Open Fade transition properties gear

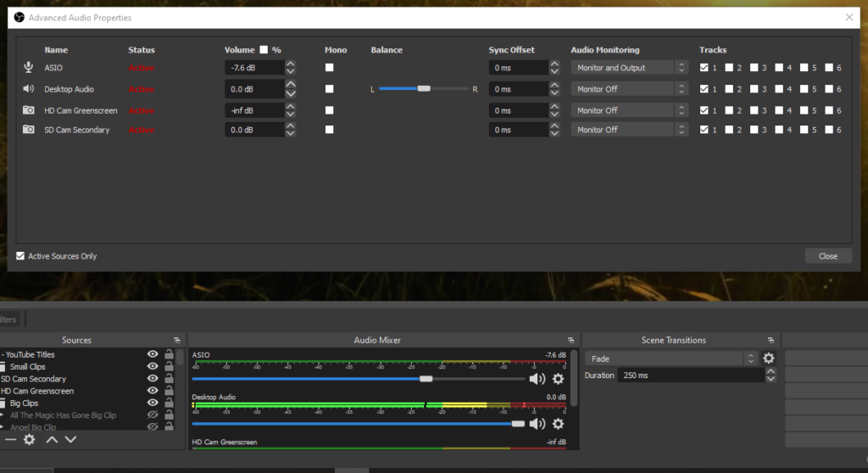tap(768, 359)
